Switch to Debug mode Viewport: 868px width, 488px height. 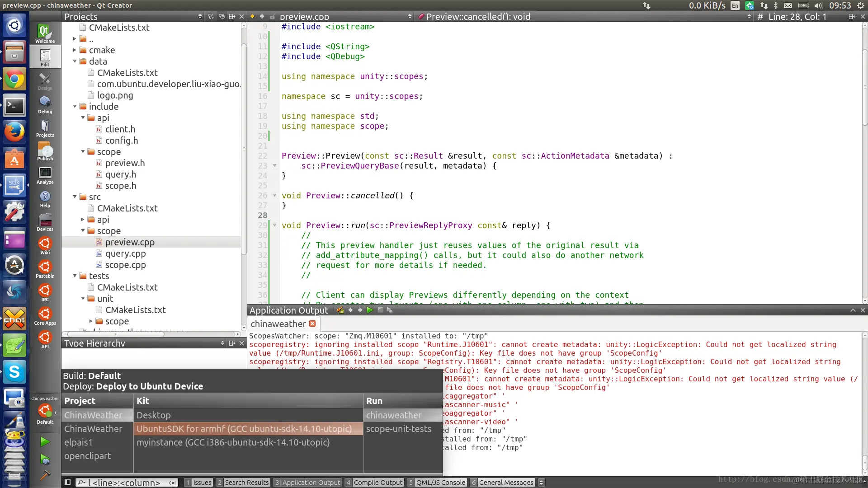(x=45, y=104)
